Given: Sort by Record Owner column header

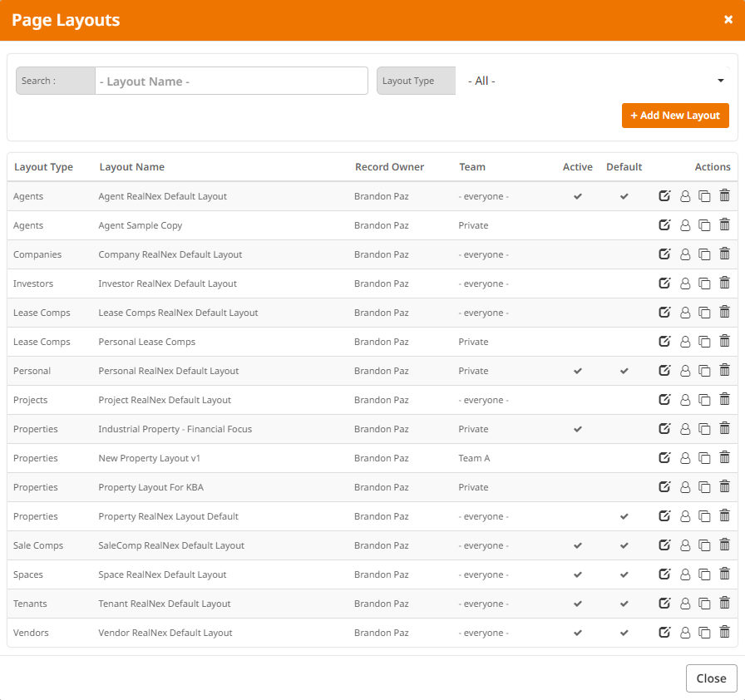Looking at the screenshot, I should 390,167.
